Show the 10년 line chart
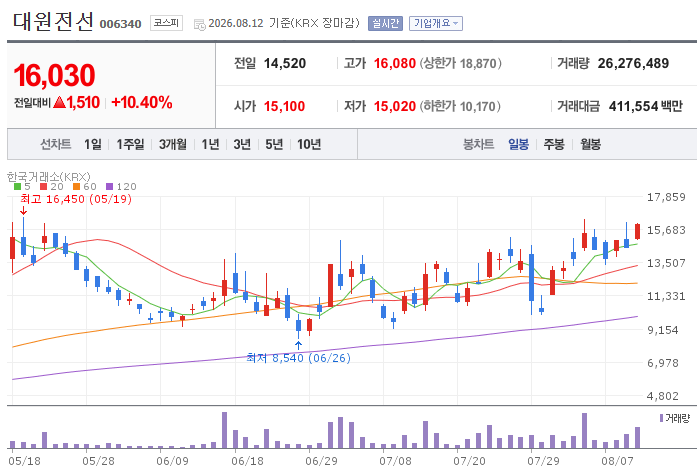The image size is (697, 471). 309,144
